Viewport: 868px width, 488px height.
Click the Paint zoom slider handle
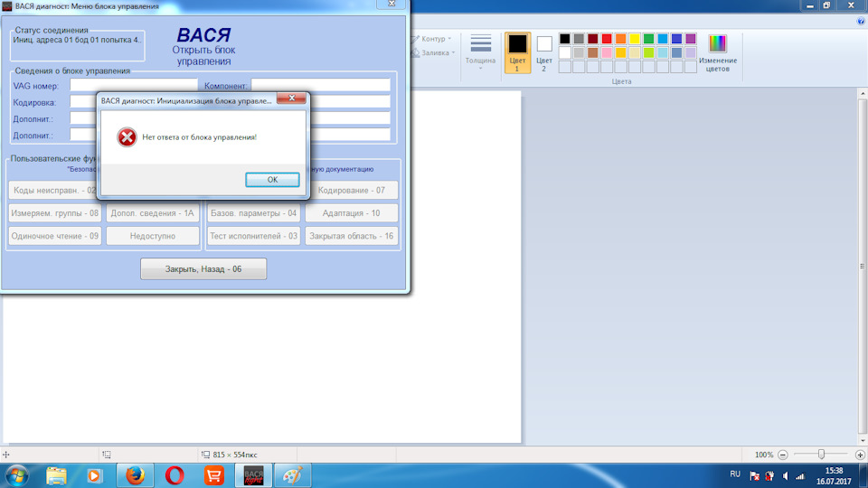coord(821,455)
